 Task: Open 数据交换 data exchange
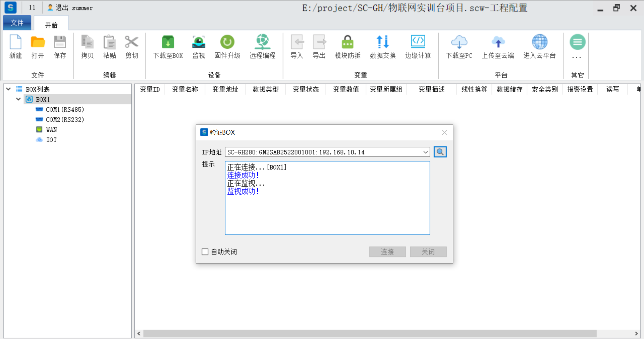tap(383, 43)
